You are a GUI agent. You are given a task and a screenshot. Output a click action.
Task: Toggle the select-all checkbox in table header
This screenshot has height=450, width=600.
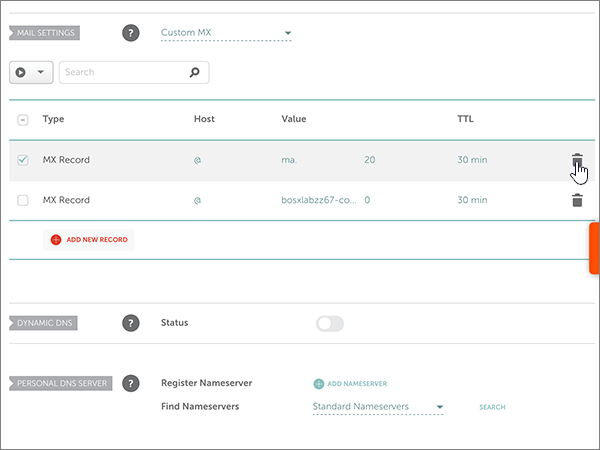point(23,120)
